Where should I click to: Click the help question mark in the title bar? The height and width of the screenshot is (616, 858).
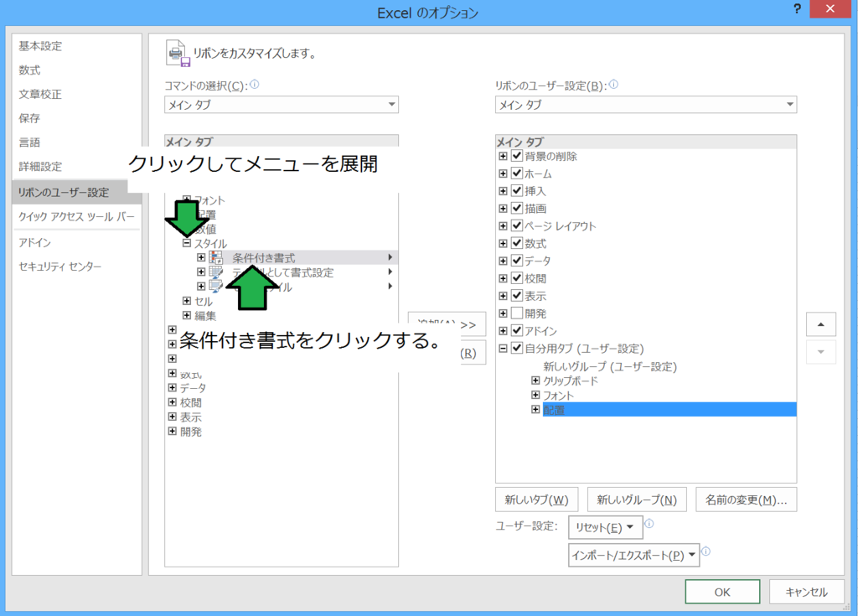coord(797,8)
